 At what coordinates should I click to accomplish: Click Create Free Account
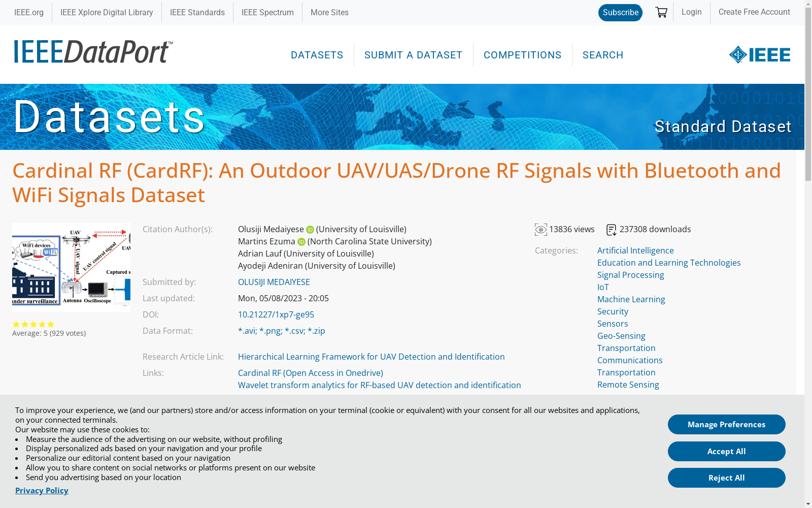point(754,12)
